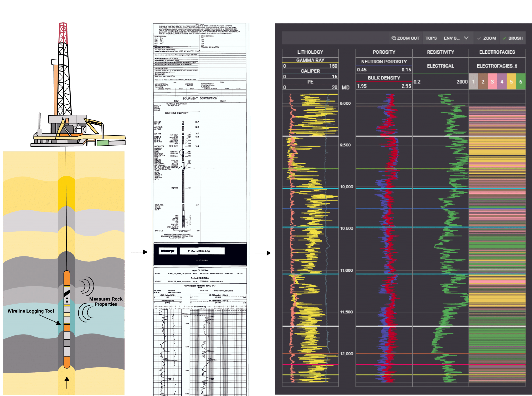Click the ELECTROFACIES track header
Image resolution: width=532 pixels, height=396 pixels.
pyautogui.click(x=497, y=52)
